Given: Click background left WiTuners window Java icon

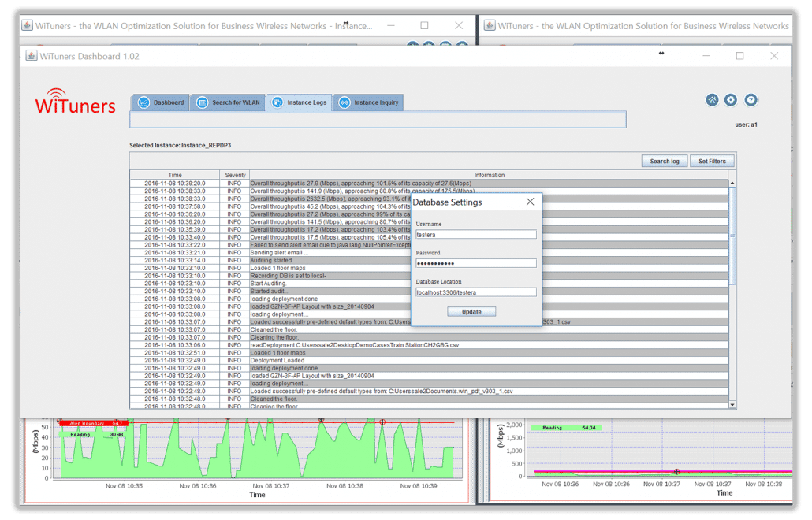Looking at the screenshot, I should [x=28, y=25].
